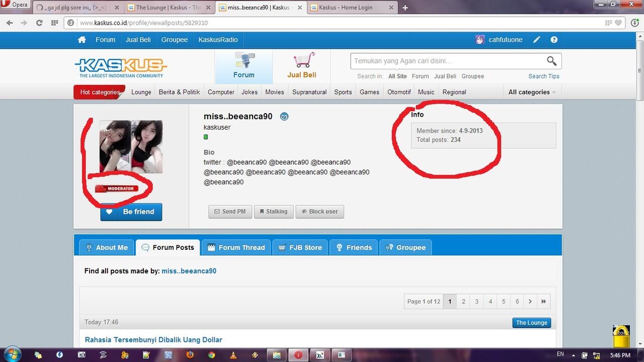This screenshot has height=362, width=644.
Task: Open help question mark icon
Action: click(x=554, y=40)
